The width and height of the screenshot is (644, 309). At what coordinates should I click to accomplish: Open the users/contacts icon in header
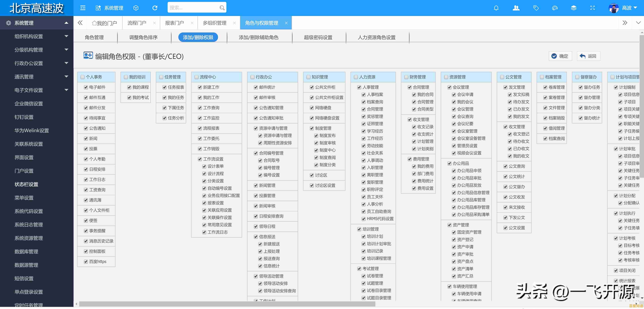(516, 8)
